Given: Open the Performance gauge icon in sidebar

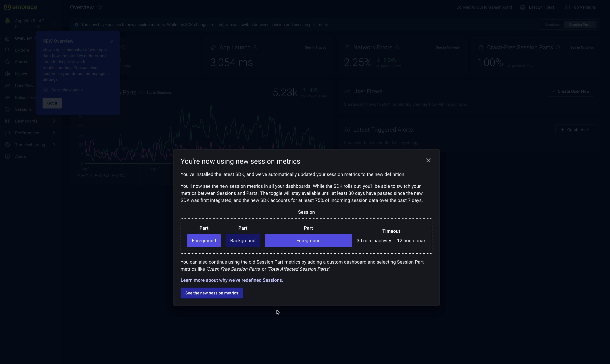Looking at the screenshot, I should click(x=7, y=133).
